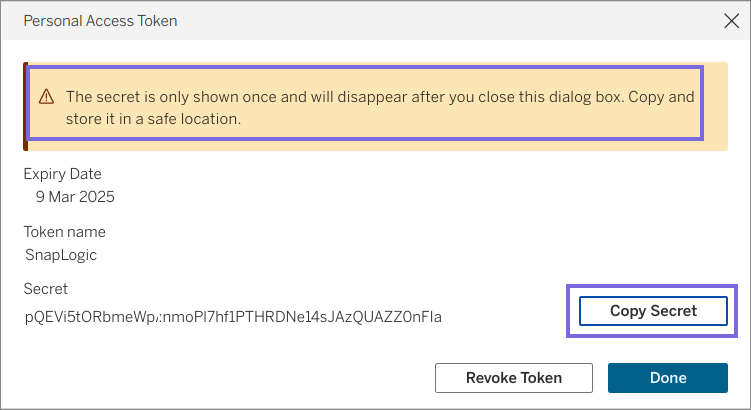Copy the secret using Copy Secret
The image size is (751, 410).
pyautogui.click(x=653, y=311)
